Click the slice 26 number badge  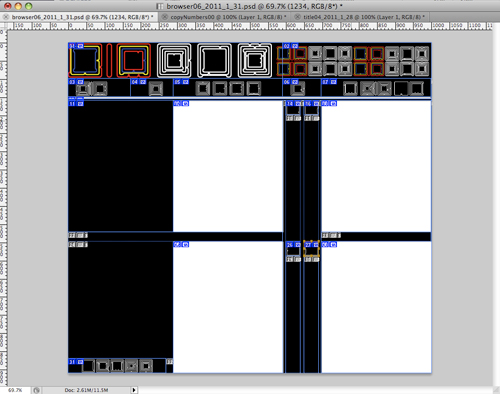point(290,245)
